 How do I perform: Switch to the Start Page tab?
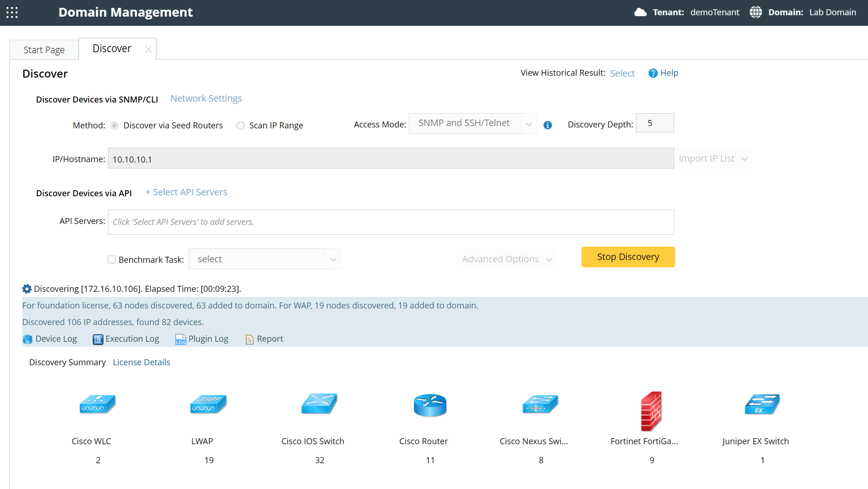[x=44, y=50]
